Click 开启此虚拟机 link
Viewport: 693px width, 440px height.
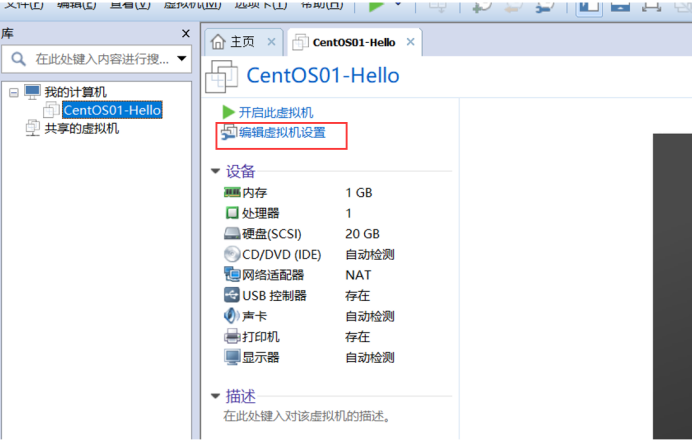(276, 113)
